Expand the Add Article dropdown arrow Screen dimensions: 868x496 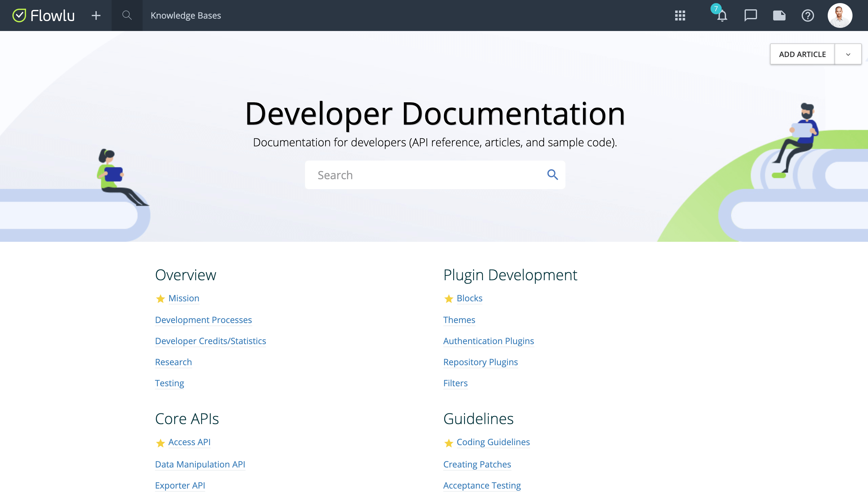(848, 54)
